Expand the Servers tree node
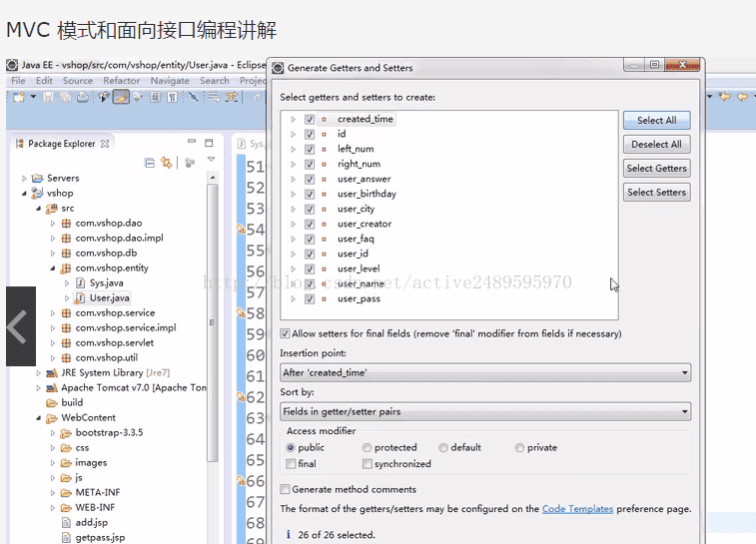Image resolution: width=756 pixels, height=544 pixels. [x=24, y=179]
